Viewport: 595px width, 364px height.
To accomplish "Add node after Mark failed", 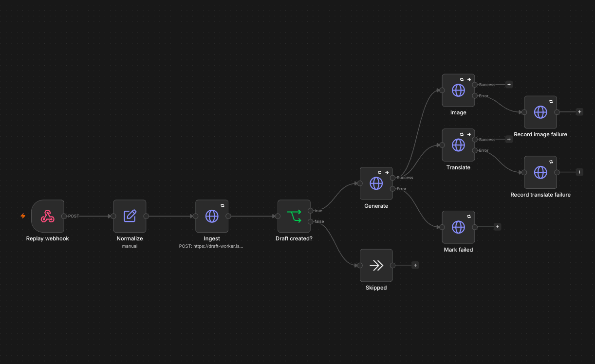I will point(497,227).
